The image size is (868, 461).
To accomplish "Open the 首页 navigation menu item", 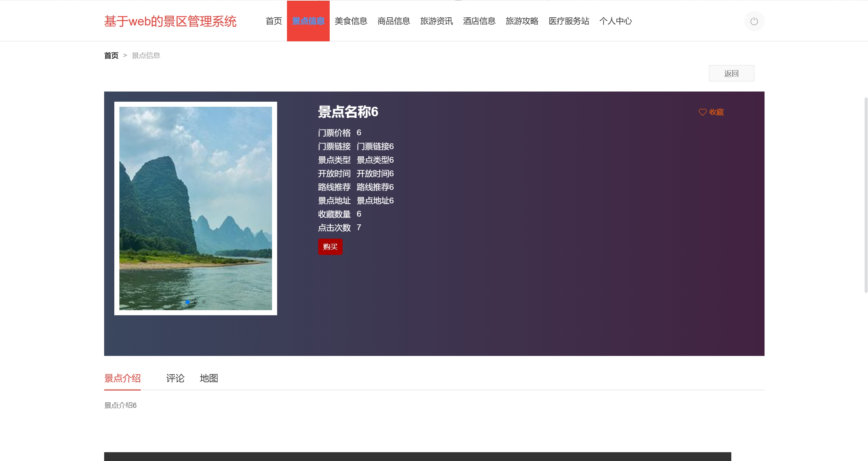I will click(x=274, y=21).
